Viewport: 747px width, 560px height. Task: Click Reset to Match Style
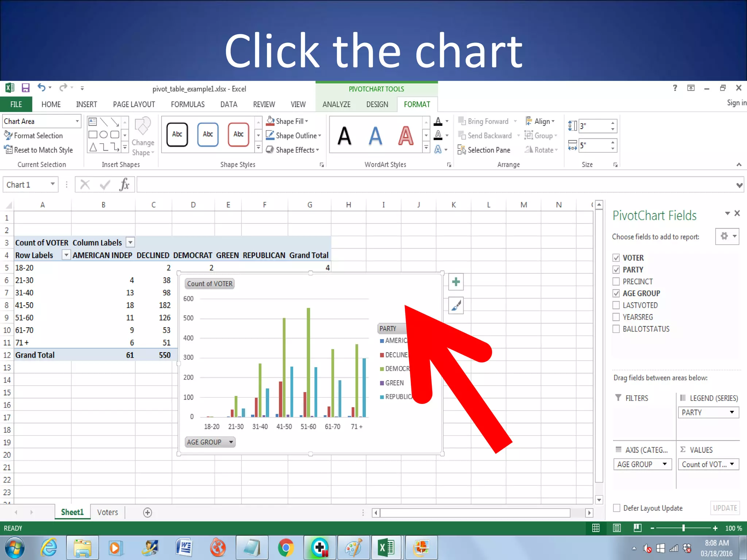[x=39, y=150]
